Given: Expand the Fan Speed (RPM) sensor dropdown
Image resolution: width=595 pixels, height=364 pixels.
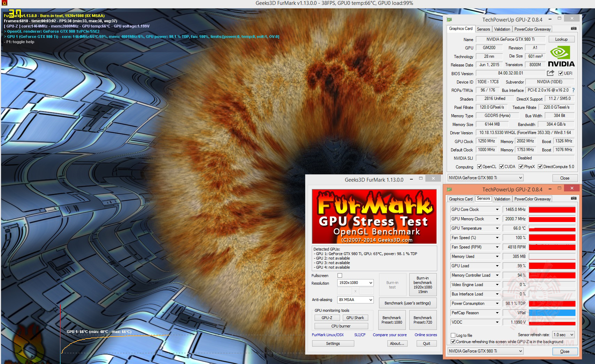Looking at the screenshot, I should point(497,247).
